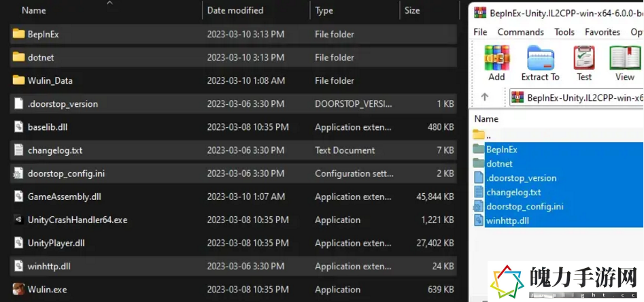The image size is (644, 302).
Task: Open the File menu in WinRAR
Action: click(480, 32)
